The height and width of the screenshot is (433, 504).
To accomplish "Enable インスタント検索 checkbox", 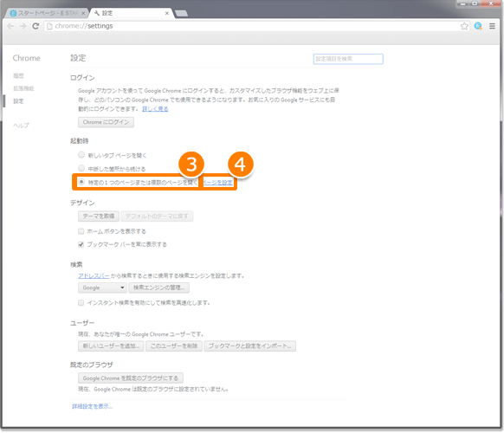I will click(81, 302).
